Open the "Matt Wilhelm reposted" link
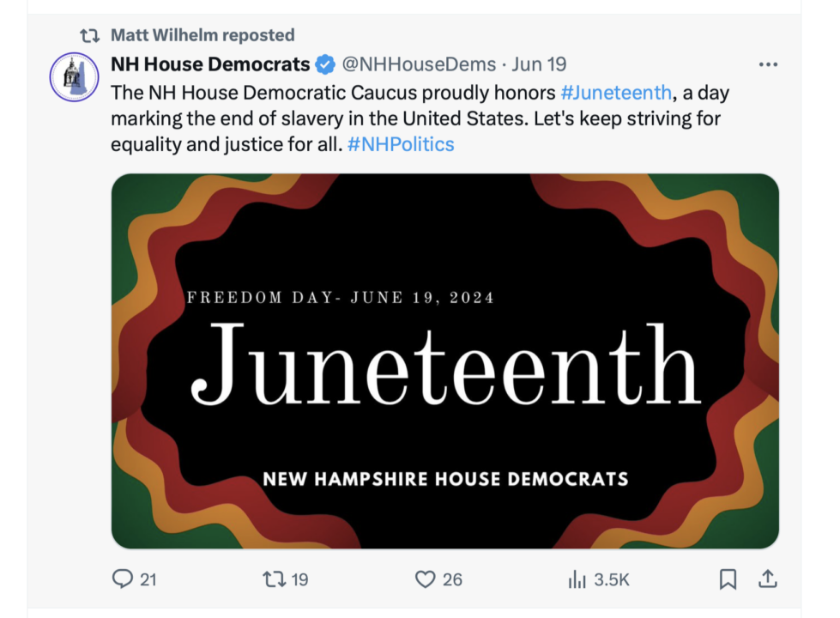 202,35
